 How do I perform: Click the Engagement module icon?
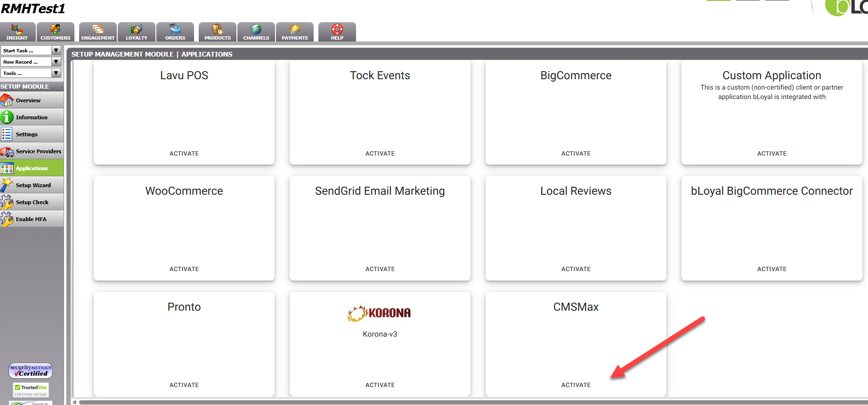(98, 30)
